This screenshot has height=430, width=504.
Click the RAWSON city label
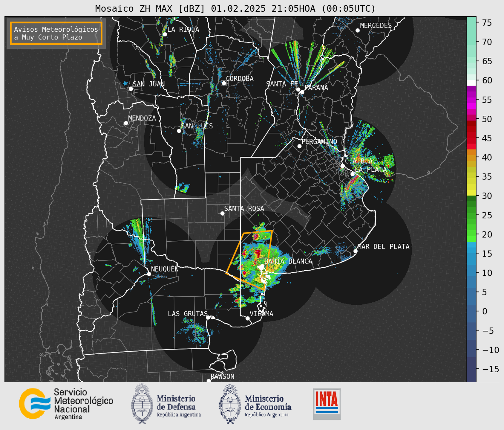222,376
